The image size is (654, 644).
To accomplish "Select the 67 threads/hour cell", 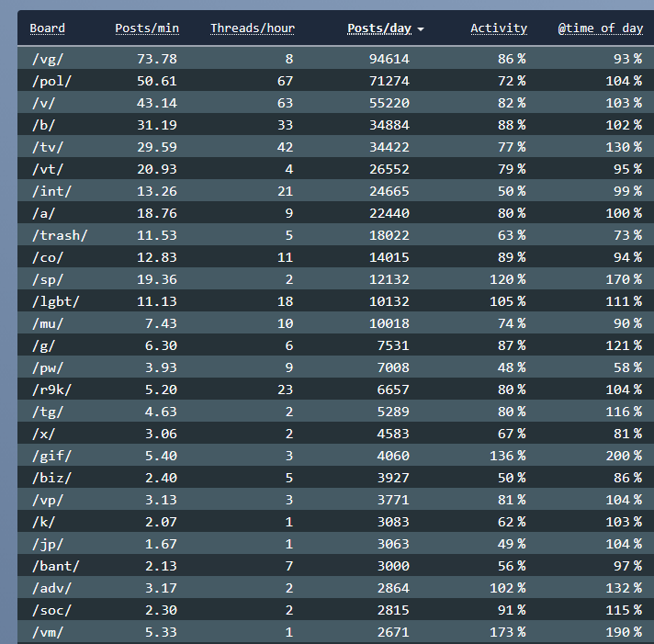I will click(x=286, y=81).
